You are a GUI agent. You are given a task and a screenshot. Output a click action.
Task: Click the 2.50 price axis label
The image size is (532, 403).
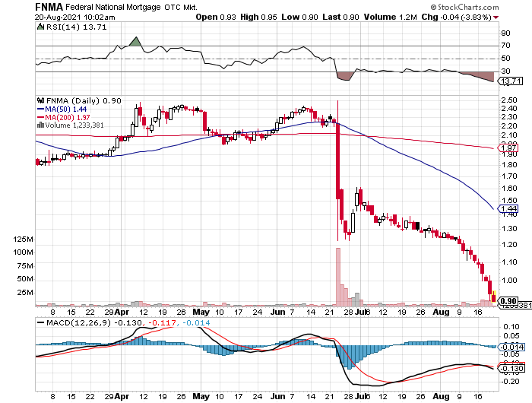click(509, 100)
